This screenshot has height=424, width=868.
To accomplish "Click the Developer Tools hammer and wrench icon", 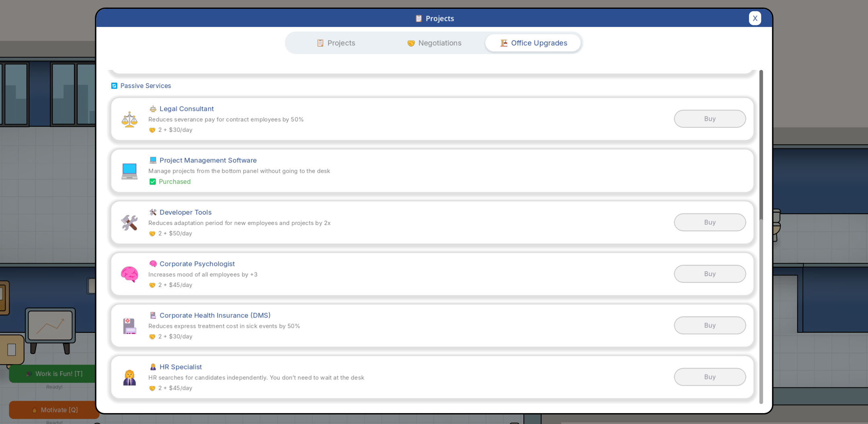I will 129,223.
